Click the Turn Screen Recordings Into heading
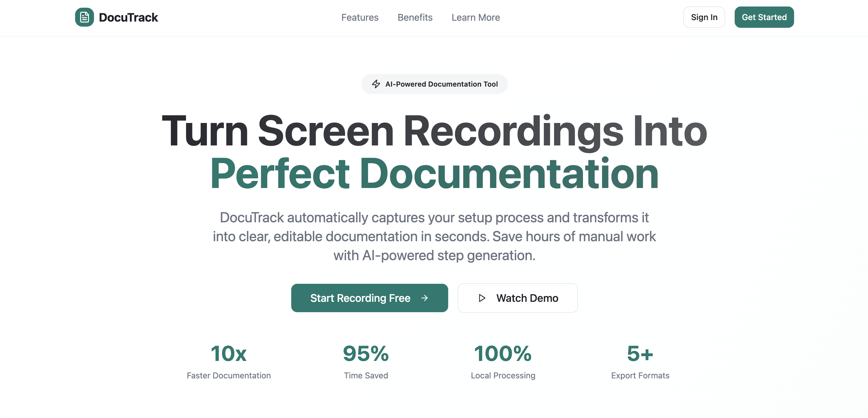The width and height of the screenshot is (868, 418). point(434,131)
